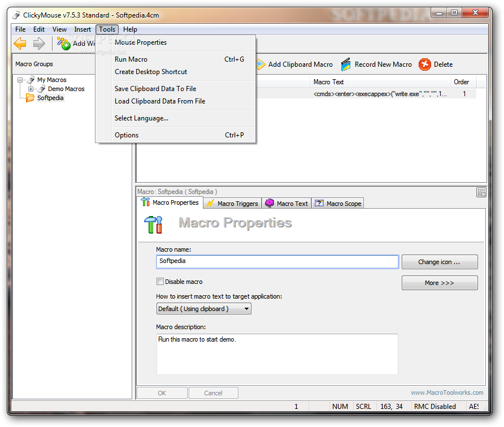504x427 pixels.
Task: Click SCRL indicator in status bar
Action: 363,407
